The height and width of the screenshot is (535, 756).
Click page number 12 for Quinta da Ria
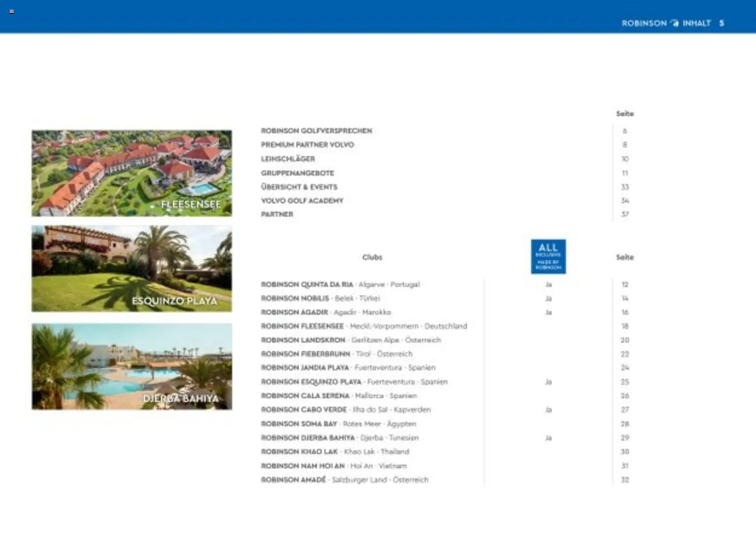(625, 285)
